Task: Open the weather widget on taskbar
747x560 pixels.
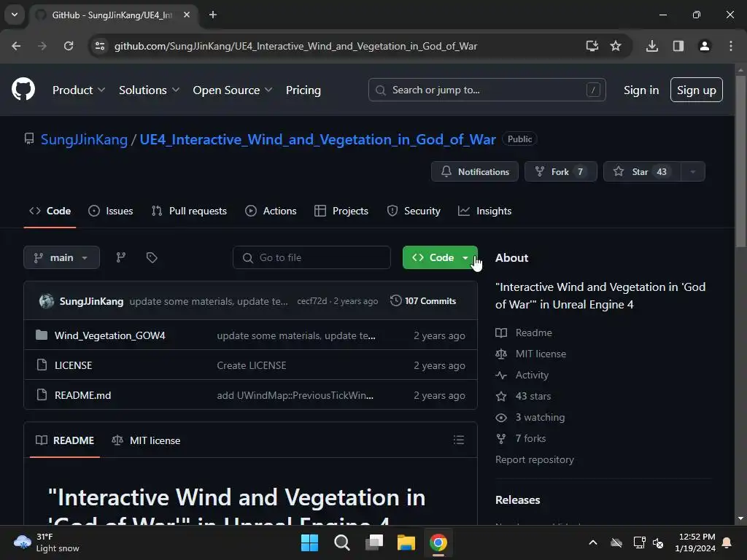Action: (46, 542)
